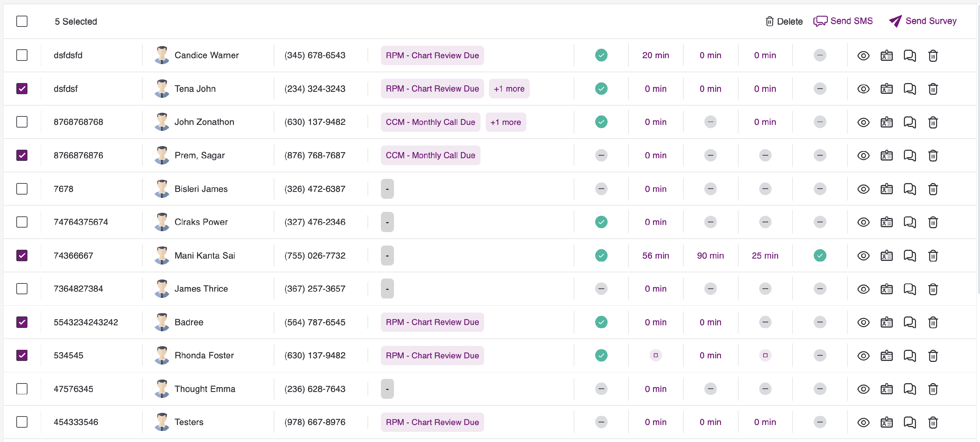
Task: Check the select-all checkbox in the header
Action: [22, 21]
